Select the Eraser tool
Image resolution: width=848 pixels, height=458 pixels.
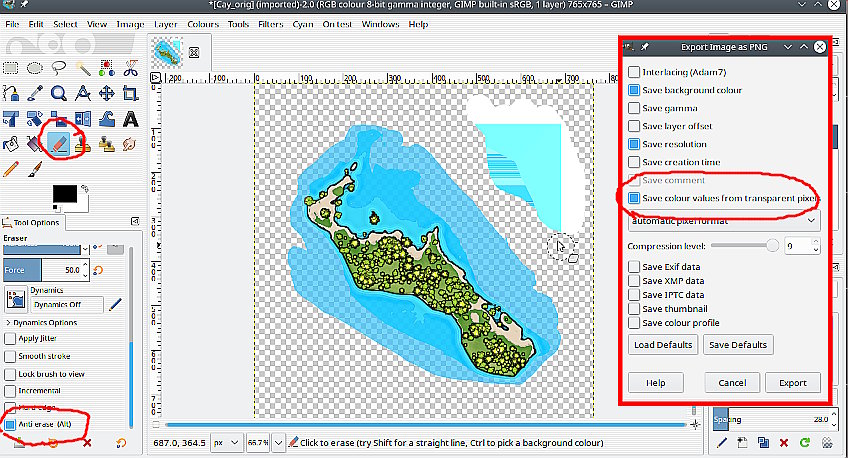58,144
